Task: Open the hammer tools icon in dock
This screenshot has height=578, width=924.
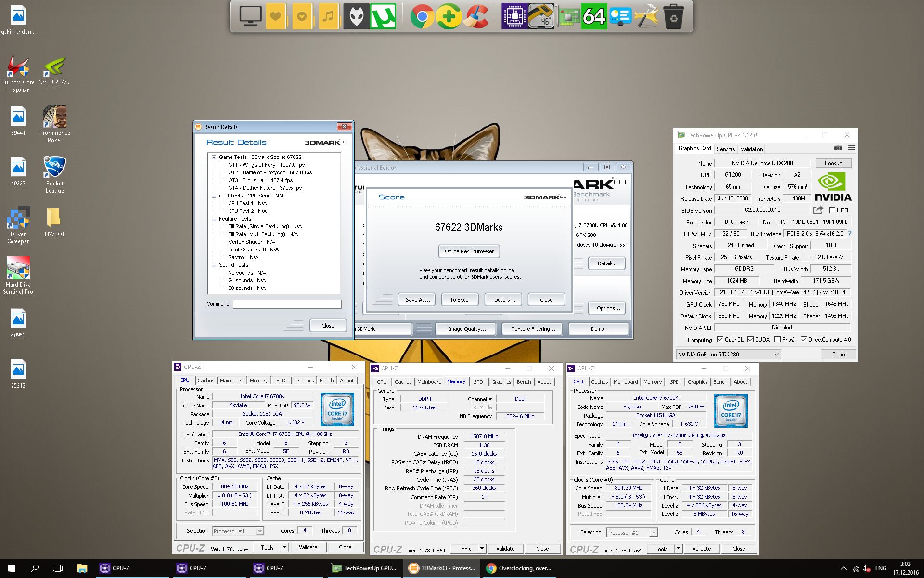Action: (x=647, y=16)
